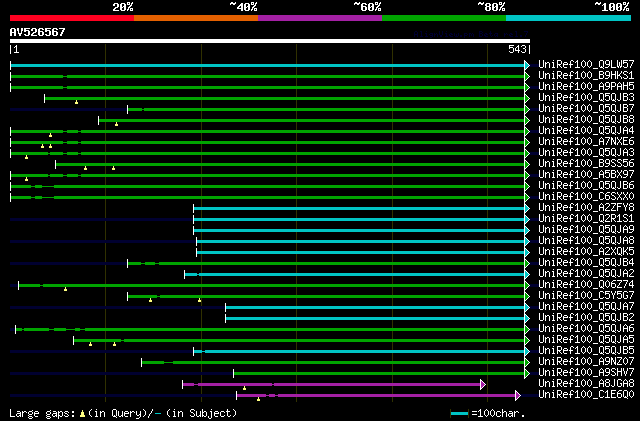Select the UniRef100_Q5QJA6 label
The width and height of the screenshot is (640, 421).
point(586,329)
